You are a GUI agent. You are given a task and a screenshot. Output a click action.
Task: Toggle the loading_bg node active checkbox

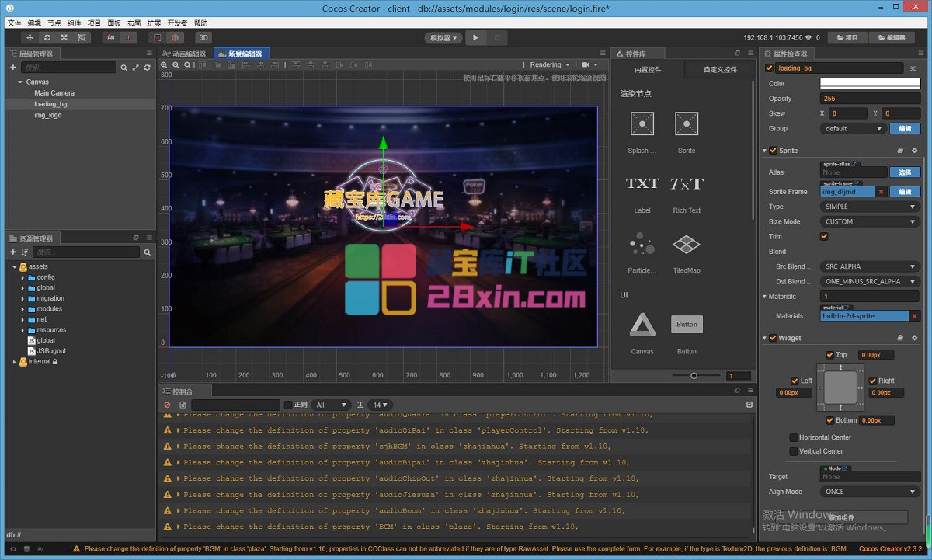[770, 68]
